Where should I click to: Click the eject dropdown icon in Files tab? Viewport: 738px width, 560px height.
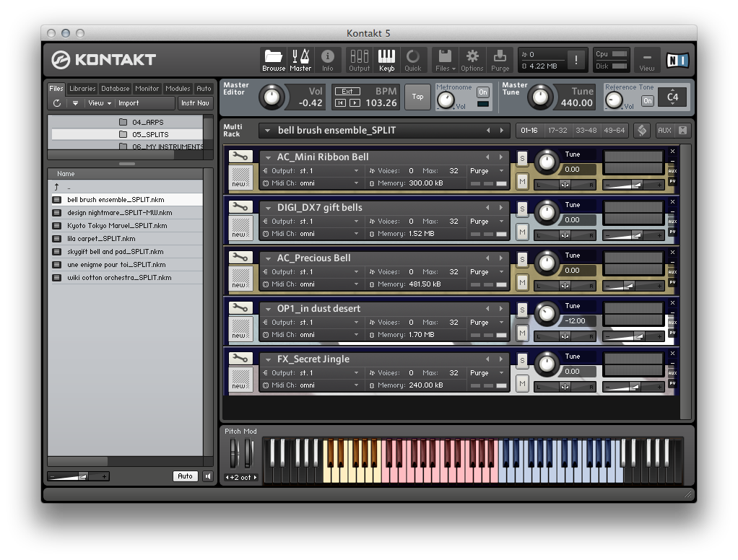coord(75,103)
